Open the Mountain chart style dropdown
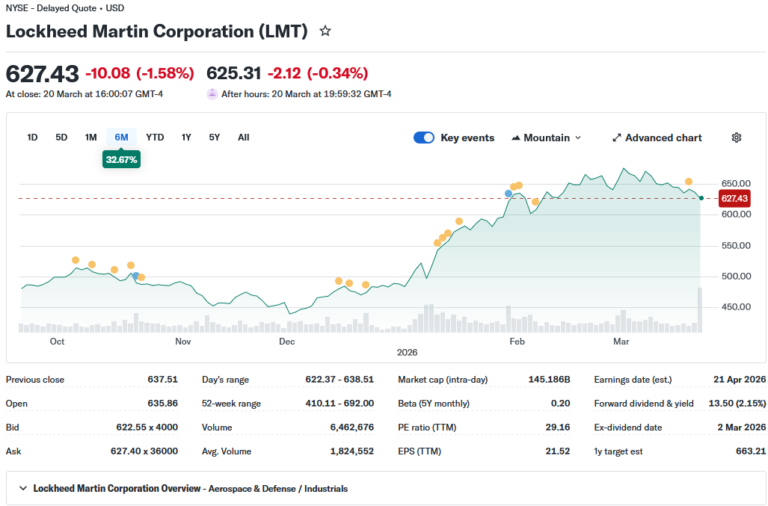 click(546, 138)
